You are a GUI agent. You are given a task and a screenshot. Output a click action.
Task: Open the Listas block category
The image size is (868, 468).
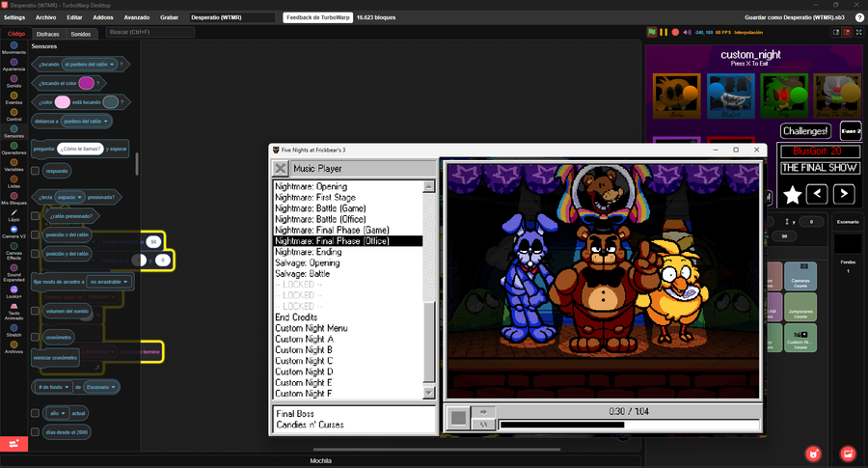(14, 181)
